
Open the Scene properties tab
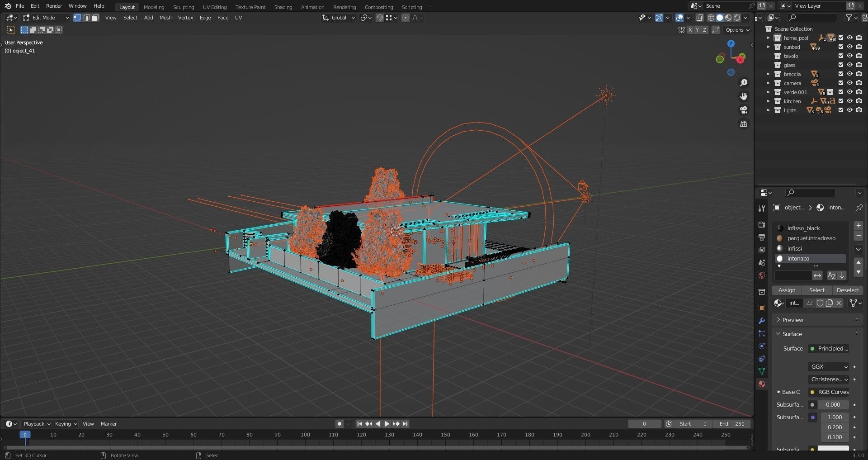click(762, 263)
